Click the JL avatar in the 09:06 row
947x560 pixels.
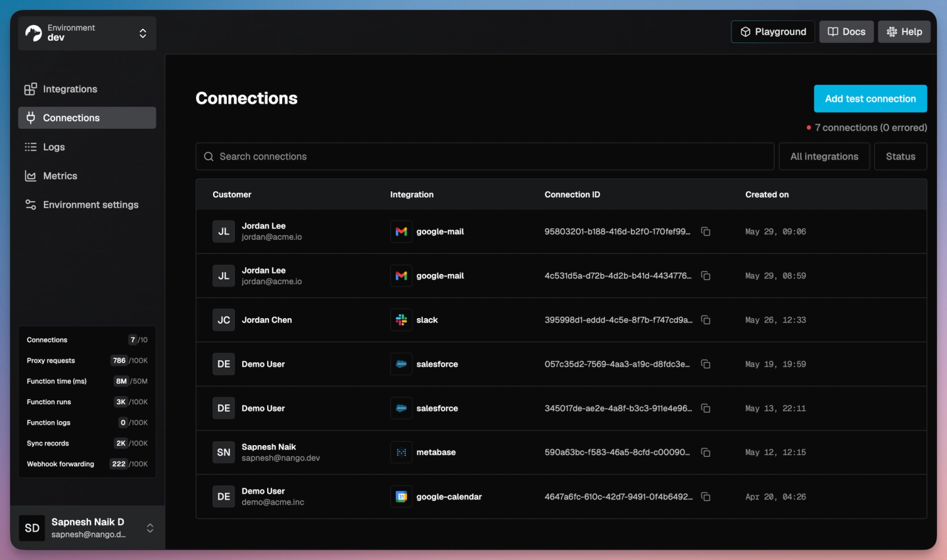[x=224, y=231]
